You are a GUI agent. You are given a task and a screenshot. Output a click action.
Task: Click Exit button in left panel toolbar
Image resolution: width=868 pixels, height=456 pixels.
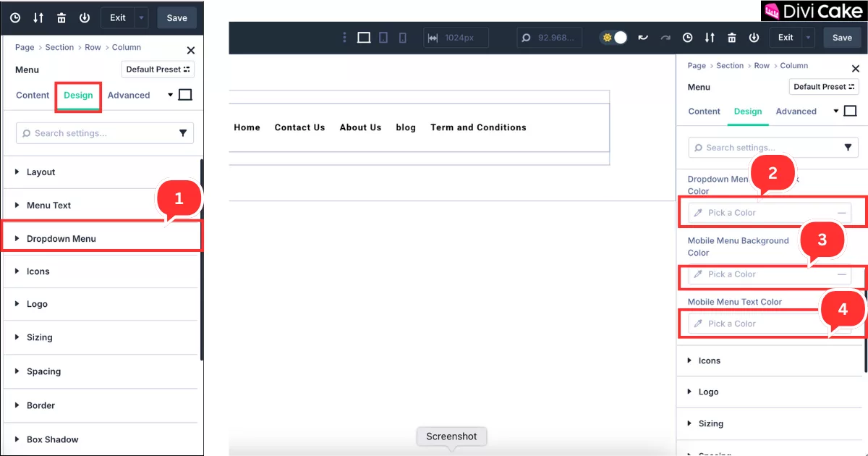point(118,18)
